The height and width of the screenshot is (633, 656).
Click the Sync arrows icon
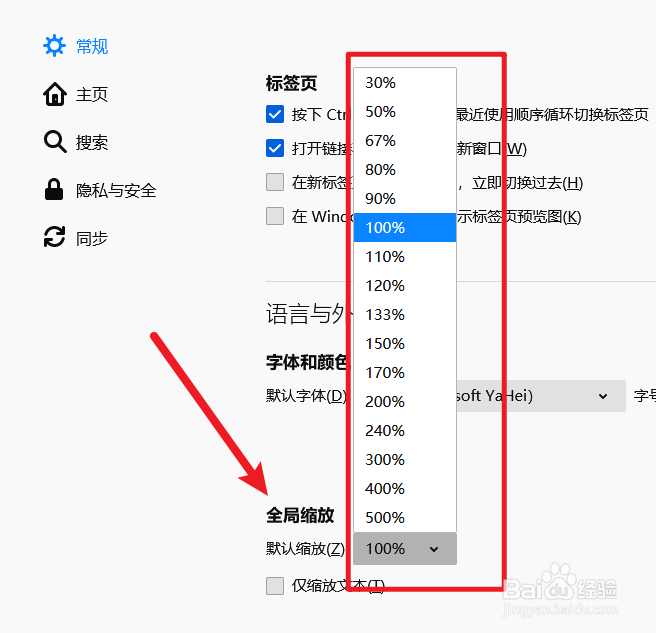pyautogui.click(x=54, y=237)
